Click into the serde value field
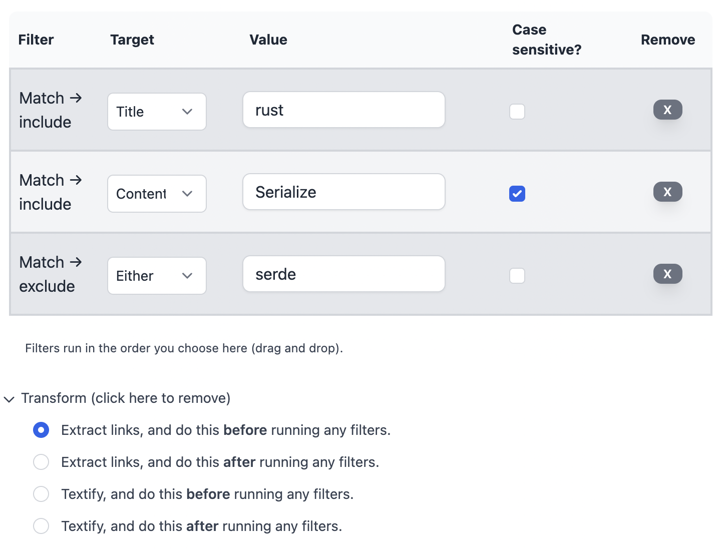728x560 pixels. 344,274
